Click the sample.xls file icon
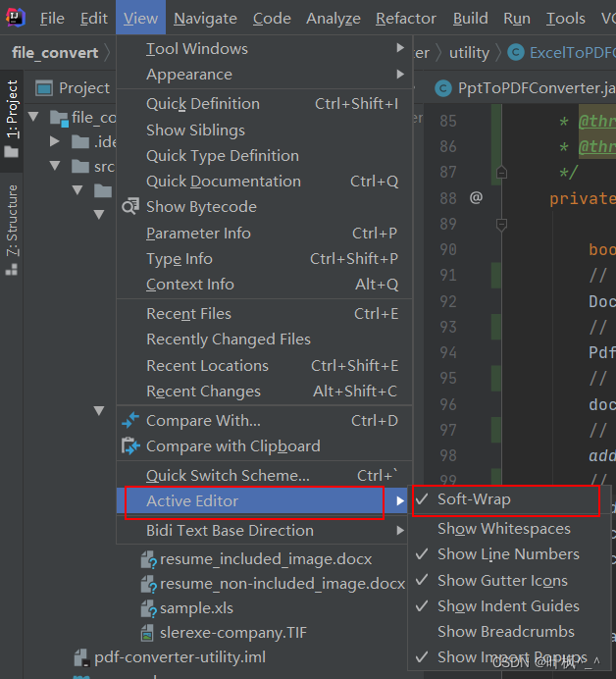The height and width of the screenshot is (679, 616). (x=148, y=608)
